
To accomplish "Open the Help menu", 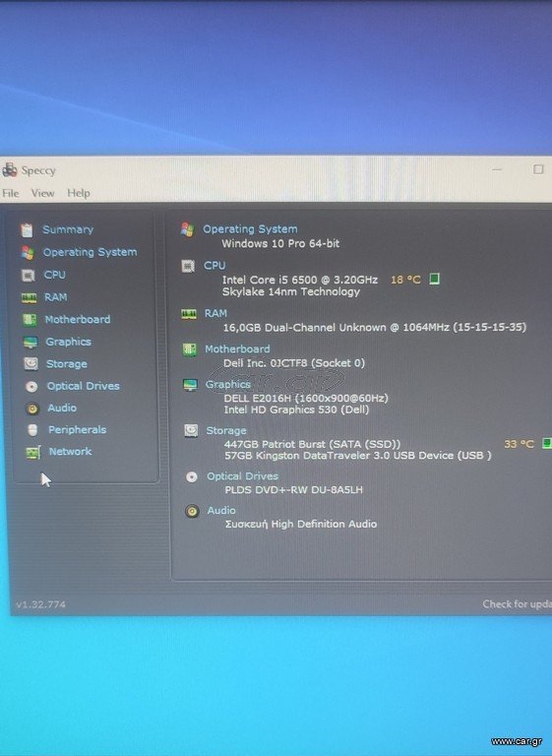I will (x=78, y=193).
